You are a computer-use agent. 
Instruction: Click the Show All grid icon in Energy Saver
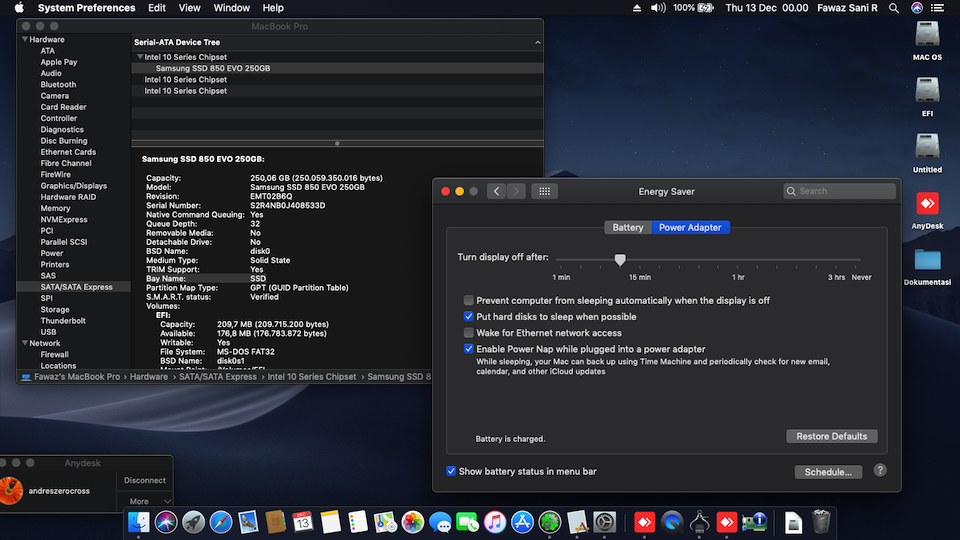click(x=545, y=191)
